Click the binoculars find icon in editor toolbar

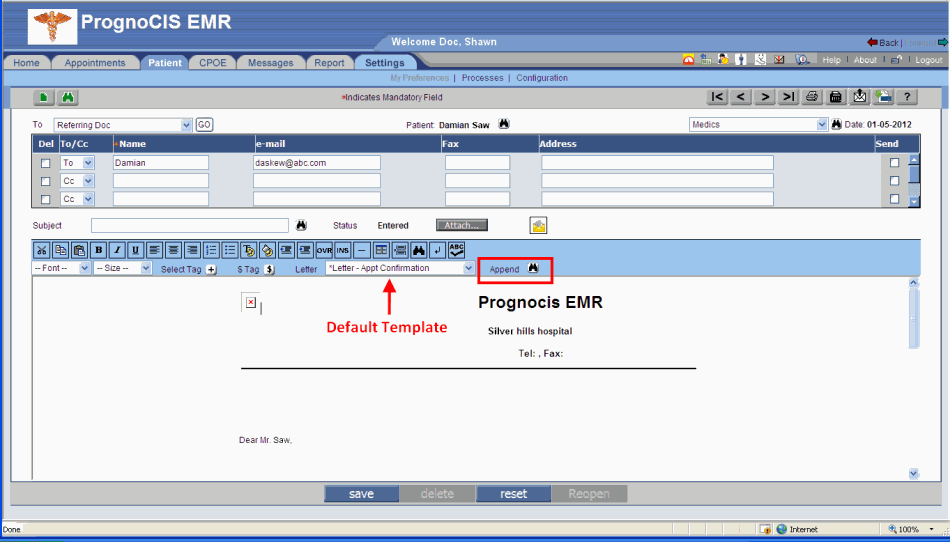point(418,250)
